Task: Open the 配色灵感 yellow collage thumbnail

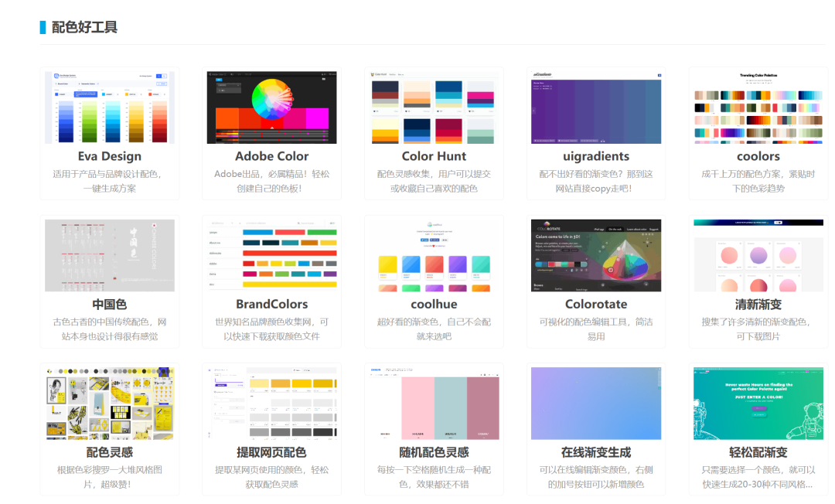Action: (110, 404)
